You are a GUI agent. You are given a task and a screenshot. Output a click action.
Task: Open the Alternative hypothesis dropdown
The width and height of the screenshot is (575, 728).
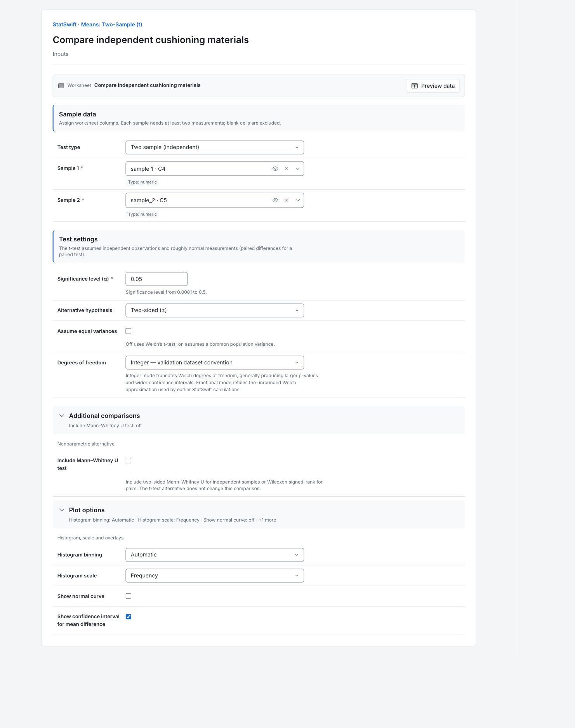point(215,310)
